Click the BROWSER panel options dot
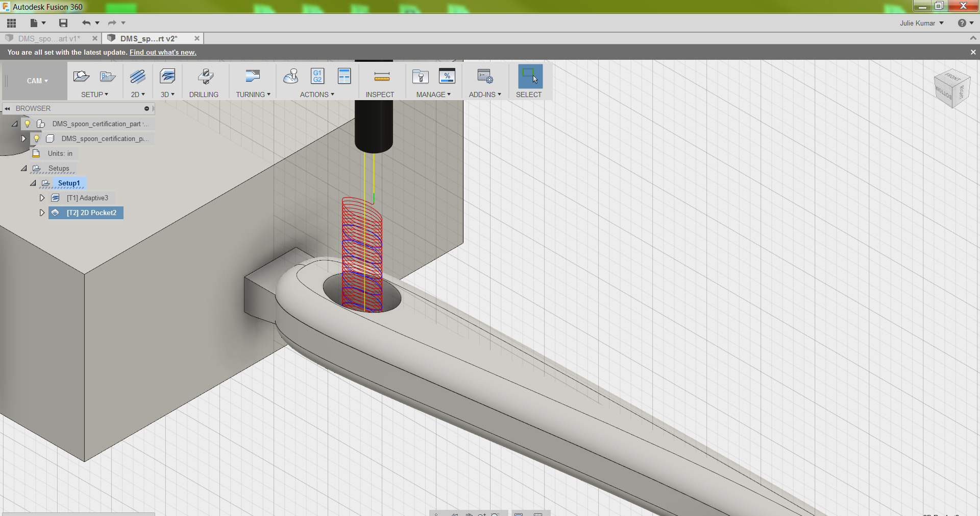 tap(146, 108)
